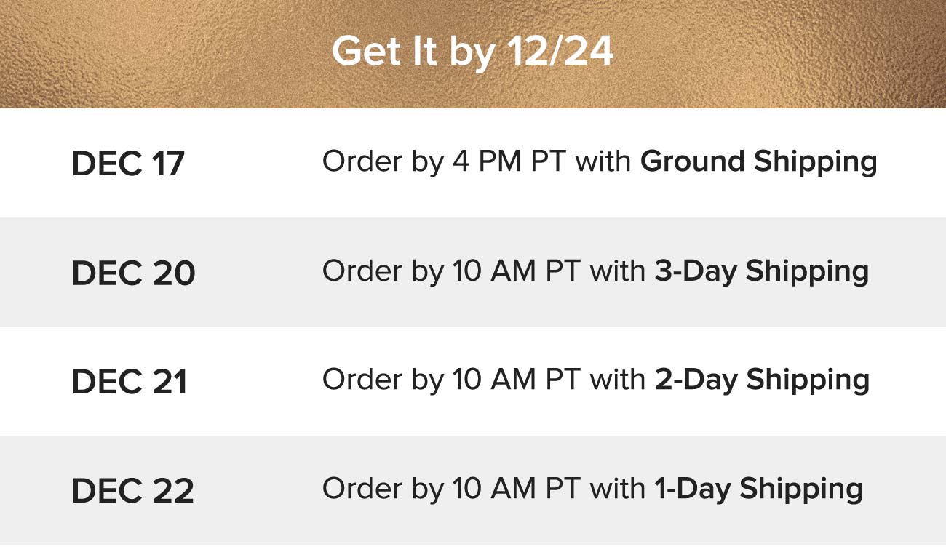Click 'Order by 4 PM PT with' text
Screen dimensions: 946x560
click(x=477, y=162)
